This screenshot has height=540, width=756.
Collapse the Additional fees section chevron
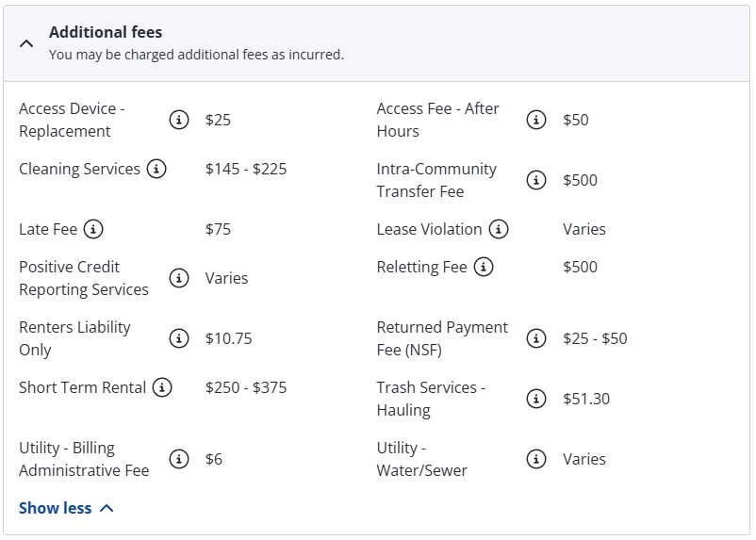(26, 43)
